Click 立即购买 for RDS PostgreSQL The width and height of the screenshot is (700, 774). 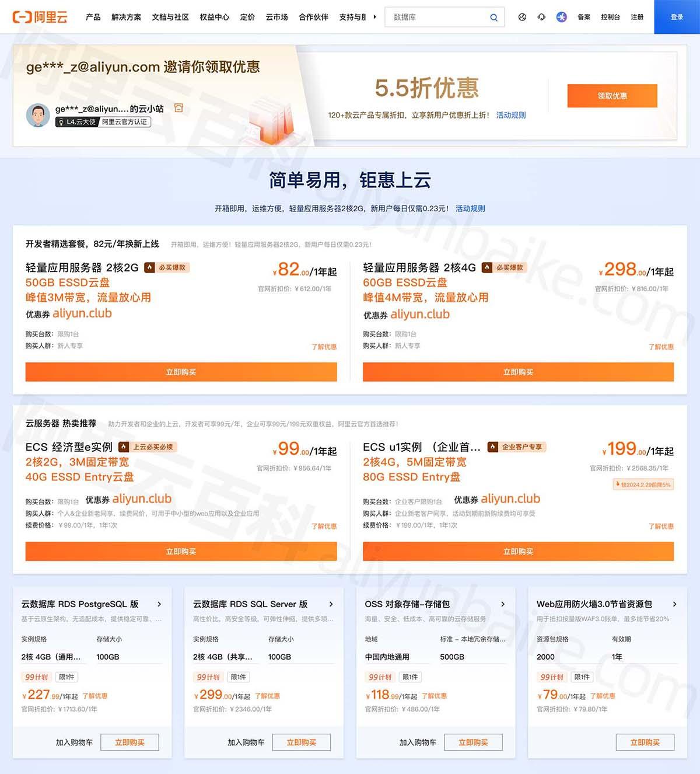(129, 742)
